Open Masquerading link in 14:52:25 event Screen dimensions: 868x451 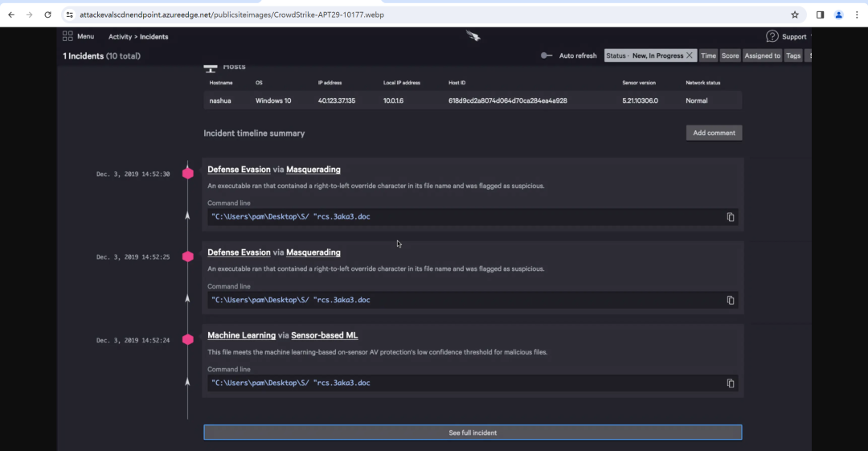(313, 252)
